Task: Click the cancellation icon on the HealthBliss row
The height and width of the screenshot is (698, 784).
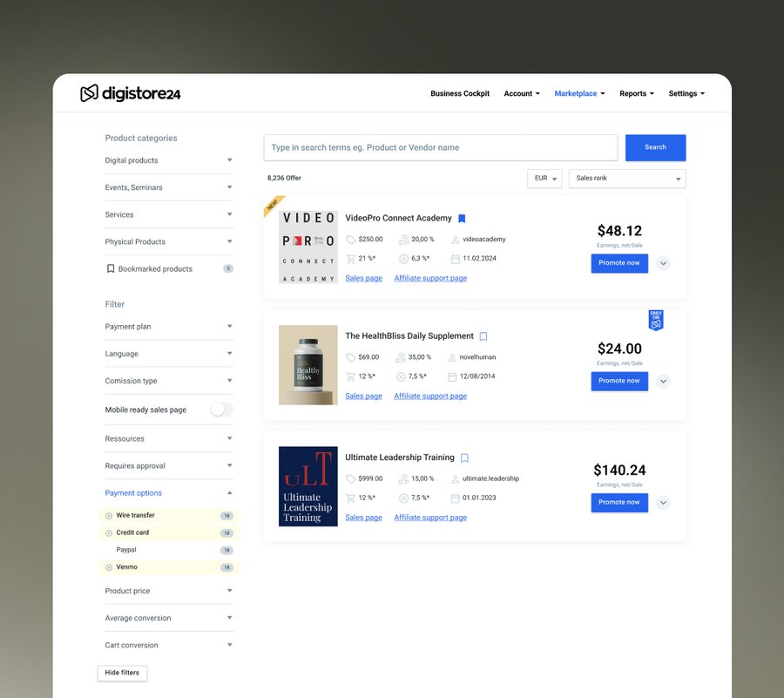Action: coord(401,376)
